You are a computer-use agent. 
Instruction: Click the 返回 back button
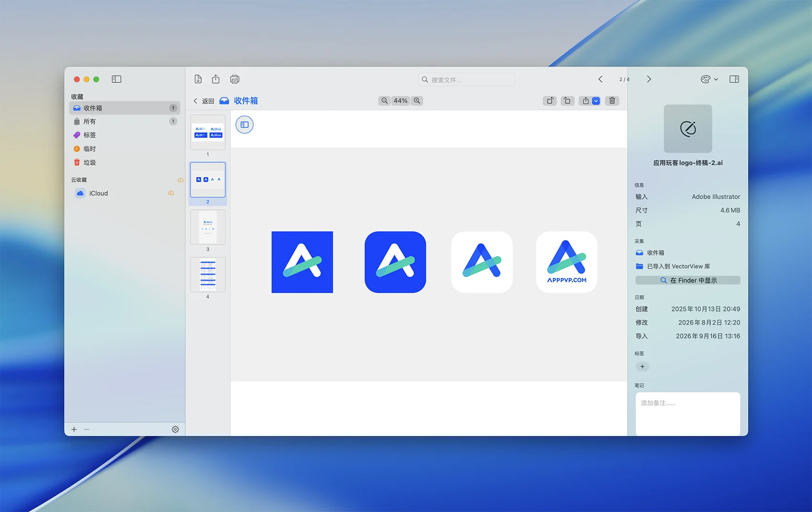point(204,101)
